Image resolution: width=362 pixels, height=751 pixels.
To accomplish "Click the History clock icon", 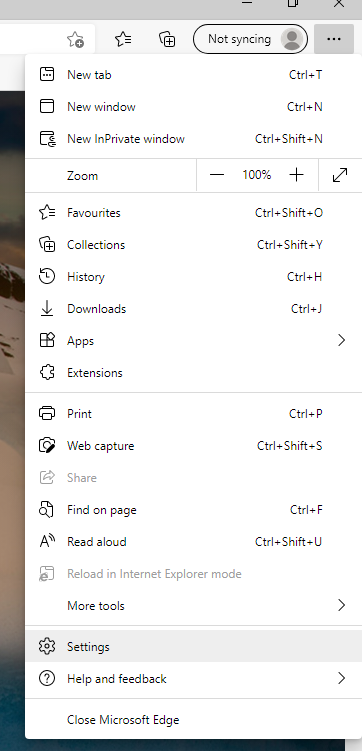I will click(46, 277).
